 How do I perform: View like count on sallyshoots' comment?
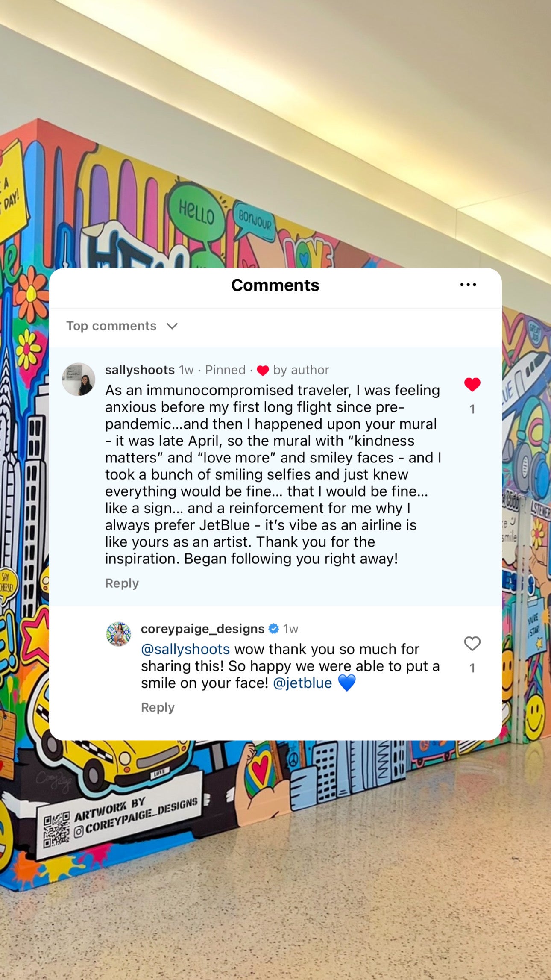pyautogui.click(x=472, y=409)
